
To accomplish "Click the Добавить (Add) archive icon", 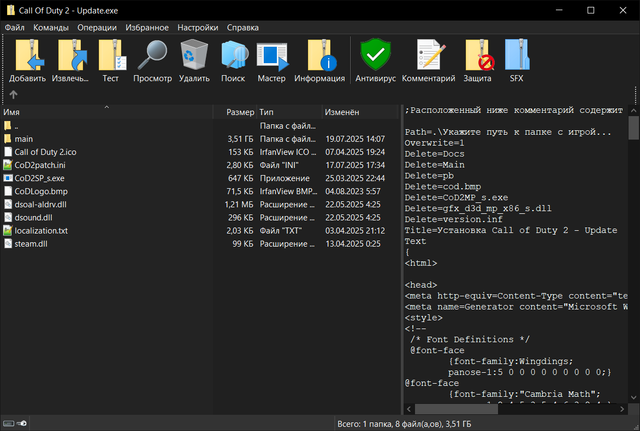I will [28, 55].
